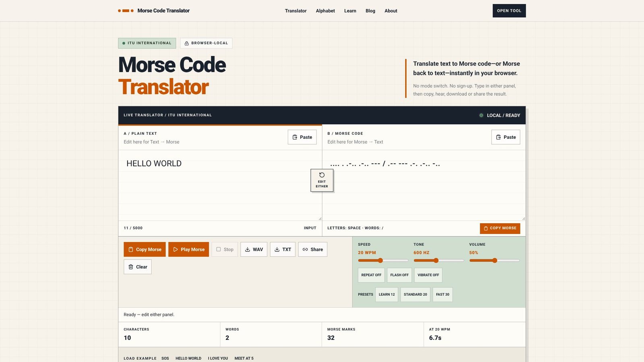The image size is (644, 362).
Task: Click the Local / Ready status indicator
Action: coord(500,115)
